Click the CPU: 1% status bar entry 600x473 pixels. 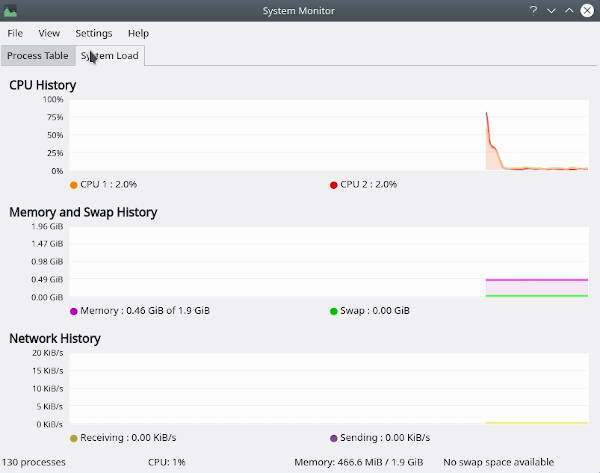166,462
